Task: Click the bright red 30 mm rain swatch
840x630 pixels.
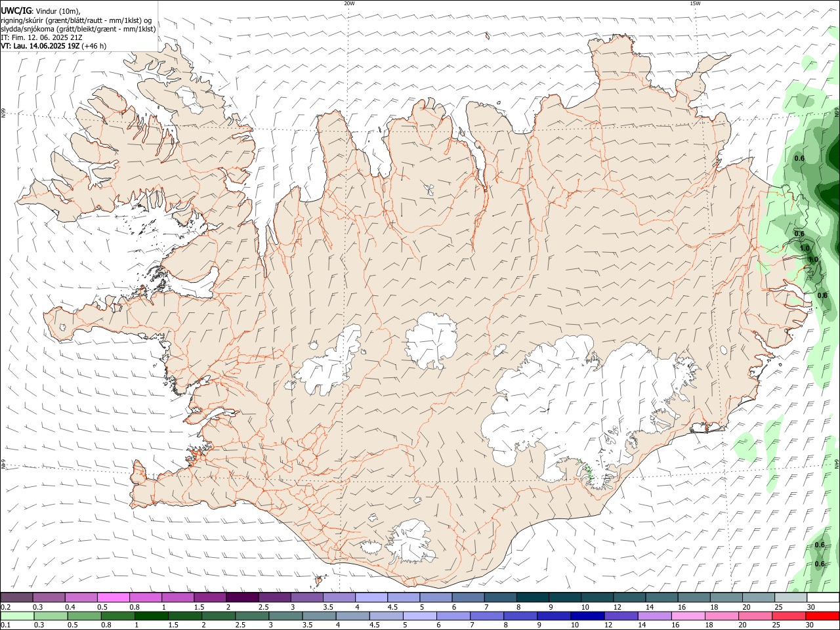Action: point(822,616)
